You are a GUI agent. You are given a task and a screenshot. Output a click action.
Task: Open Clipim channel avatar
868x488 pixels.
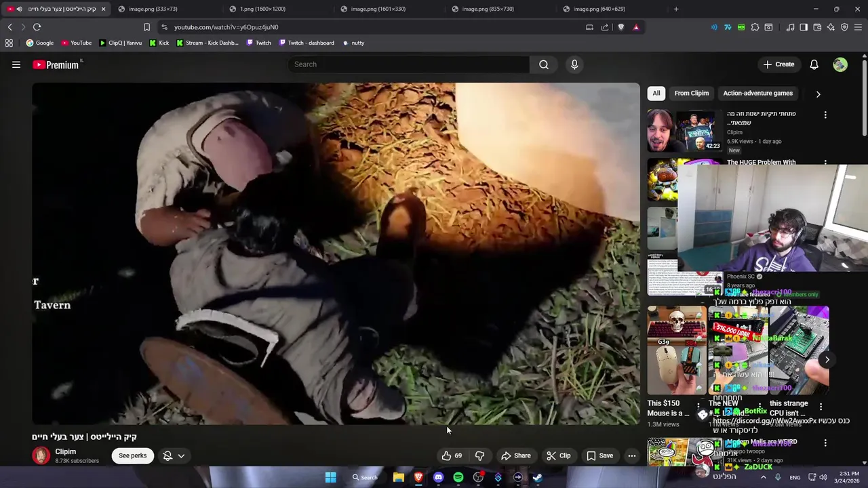pyautogui.click(x=41, y=455)
